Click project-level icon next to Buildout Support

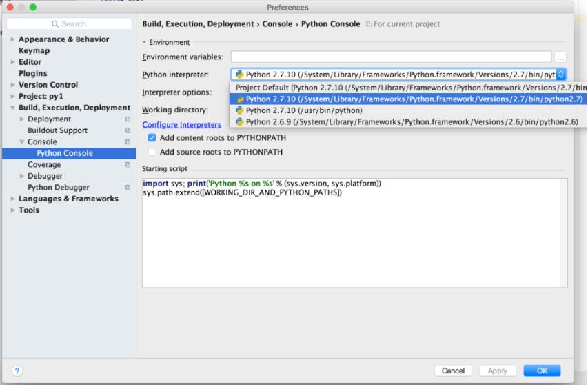coord(128,130)
